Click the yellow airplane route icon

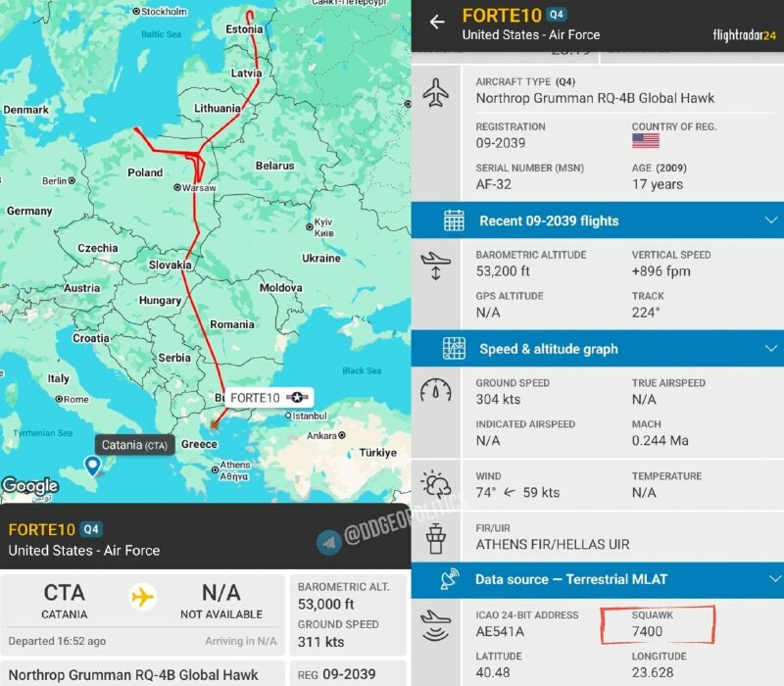pyautogui.click(x=143, y=597)
